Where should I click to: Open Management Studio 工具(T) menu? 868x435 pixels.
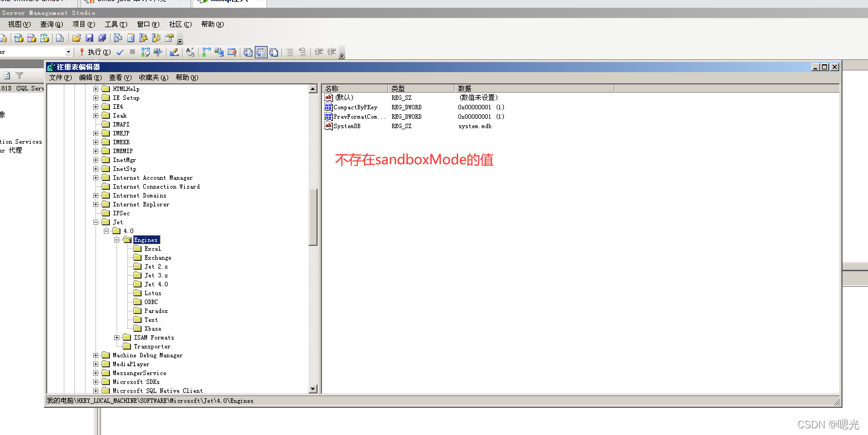[116, 24]
